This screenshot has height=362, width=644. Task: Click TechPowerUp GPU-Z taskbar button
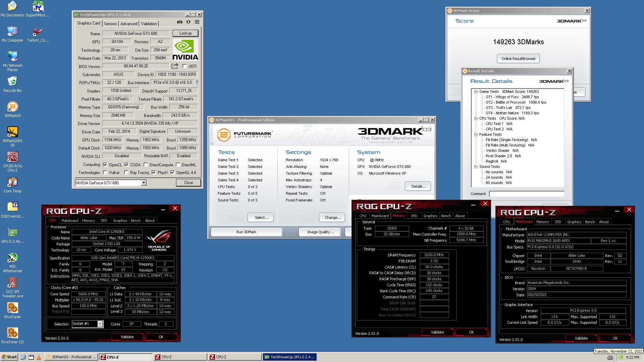(289, 357)
